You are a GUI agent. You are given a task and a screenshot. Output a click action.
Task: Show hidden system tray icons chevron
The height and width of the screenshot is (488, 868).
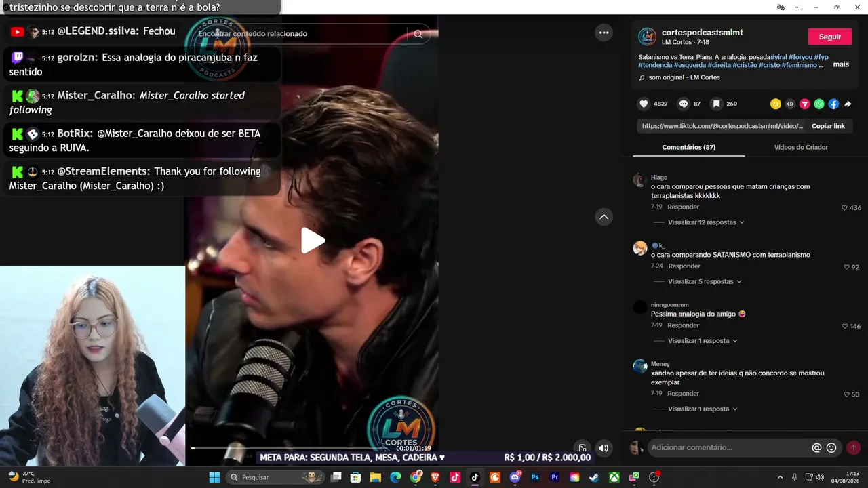point(780,477)
